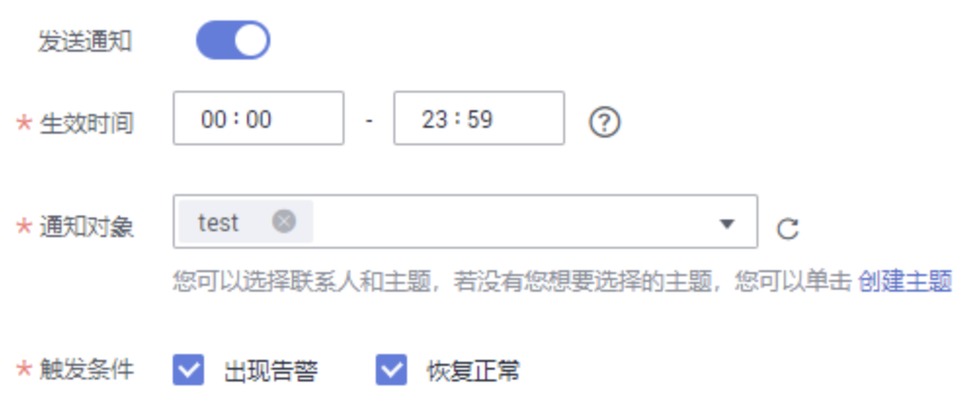980x398 pixels.
Task: Refresh the 通知对象 list with the reload icon
Action: (x=788, y=228)
